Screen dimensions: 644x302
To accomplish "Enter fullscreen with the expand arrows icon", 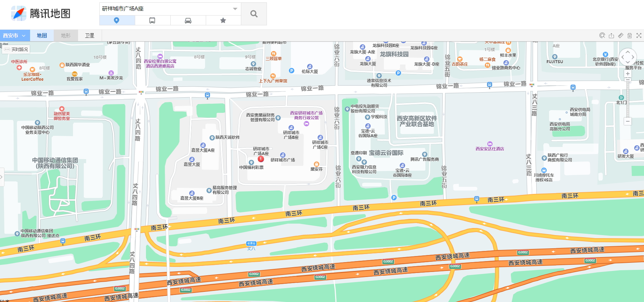I will 639,35.
